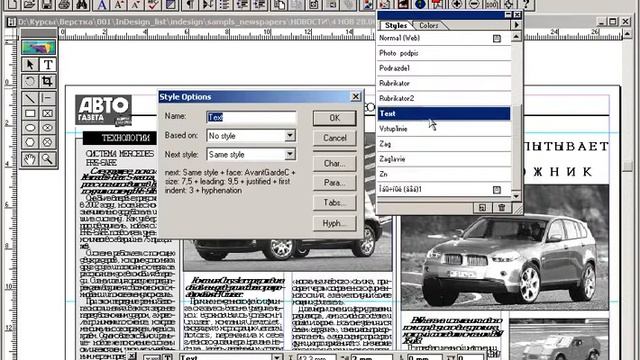This screenshot has width=640, height=360.
Task: Select the Zoom magnifier tool
Action: pos(48,159)
